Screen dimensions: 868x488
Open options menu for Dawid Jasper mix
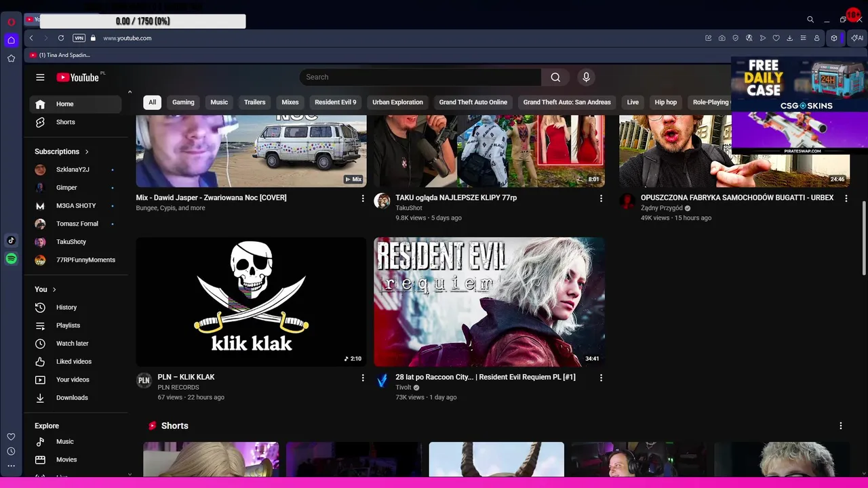(x=363, y=199)
